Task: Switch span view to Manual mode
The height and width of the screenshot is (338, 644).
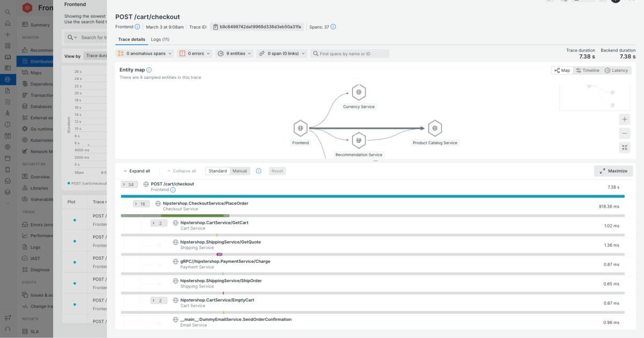Action: tap(240, 171)
